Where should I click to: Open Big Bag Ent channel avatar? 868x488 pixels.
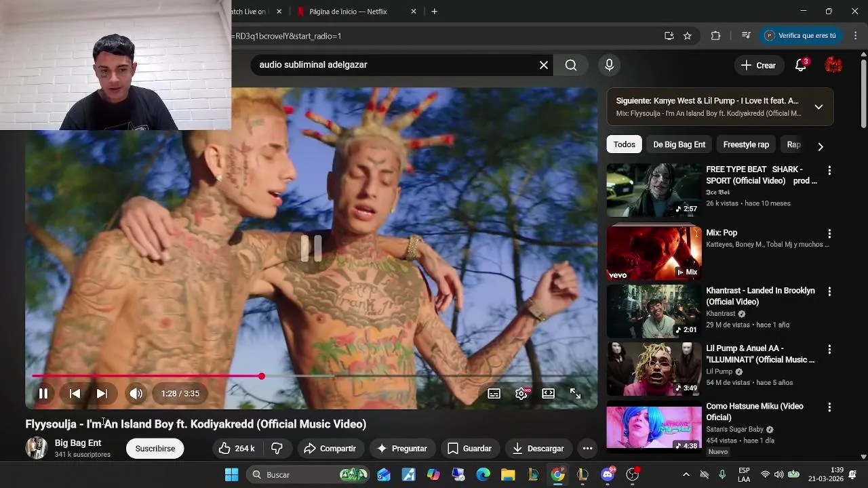pyautogui.click(x=36, y=448)
